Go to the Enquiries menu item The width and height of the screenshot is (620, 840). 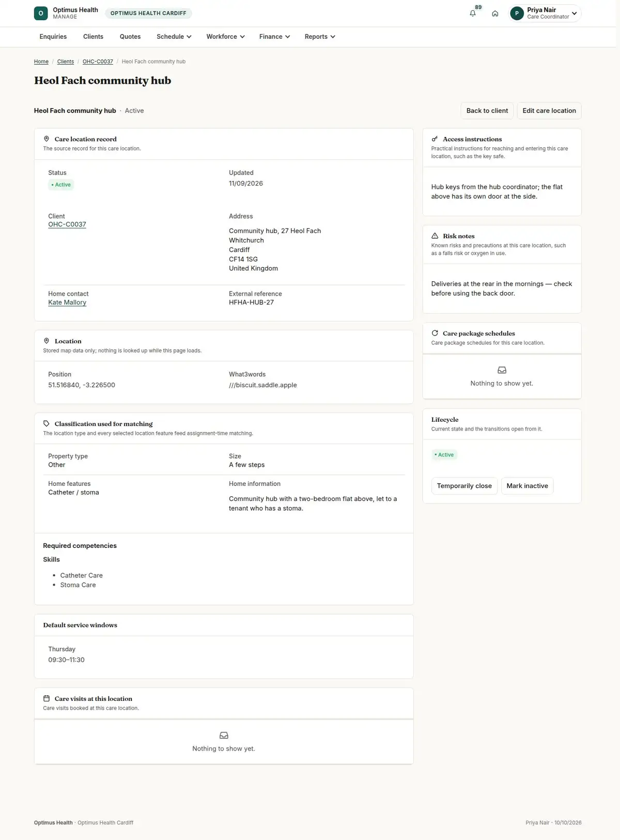(53, 37)
